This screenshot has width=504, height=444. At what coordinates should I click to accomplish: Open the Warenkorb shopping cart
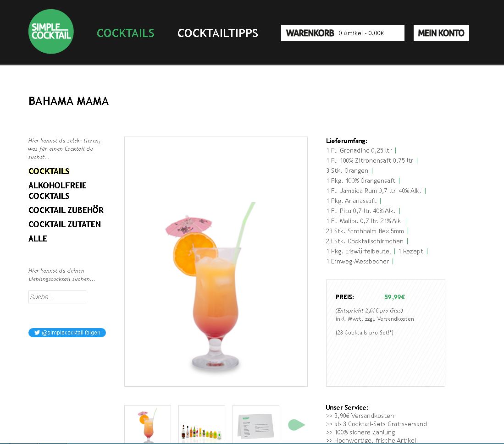click(x=343, y=33)
